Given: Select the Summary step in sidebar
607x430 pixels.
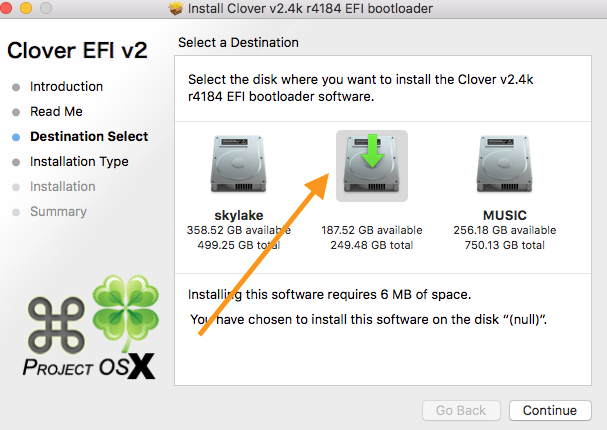Looking at the screenshot, I should coord(58,212).
